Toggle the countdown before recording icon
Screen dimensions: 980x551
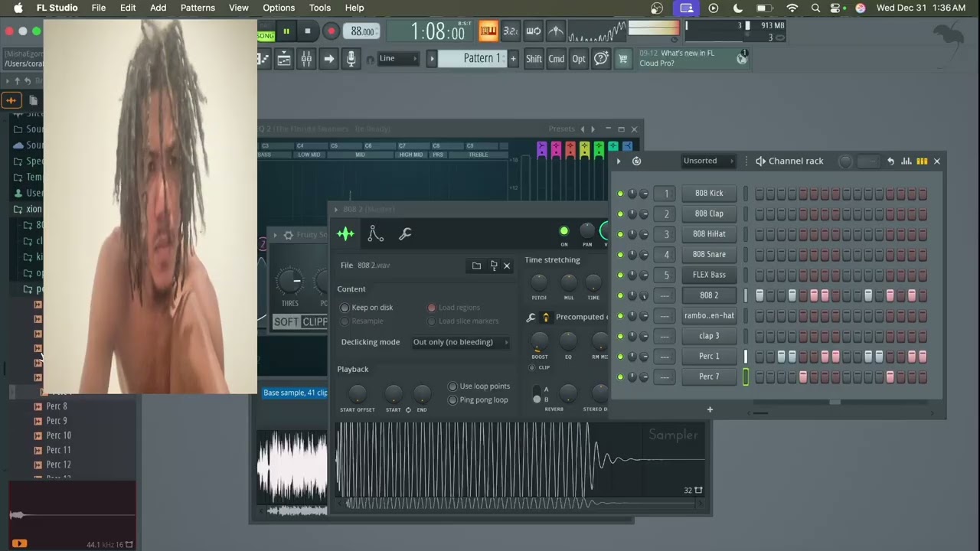(x=511, y=31)
